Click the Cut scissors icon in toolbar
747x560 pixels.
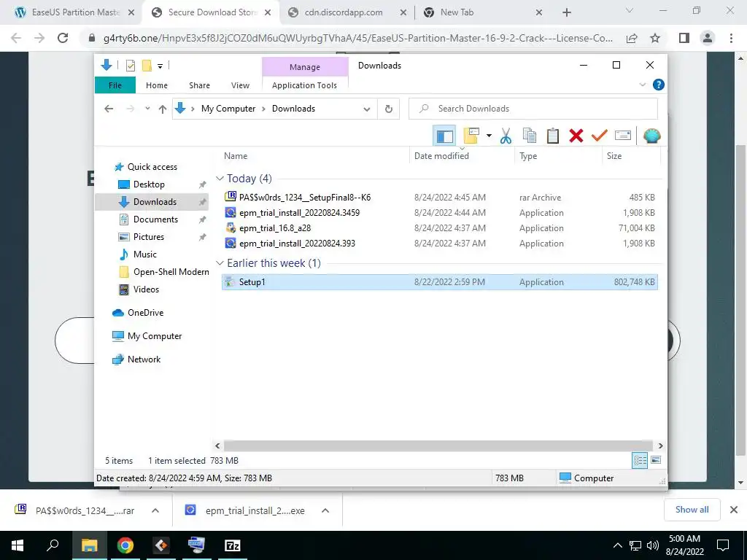click(x=506, y=136)
